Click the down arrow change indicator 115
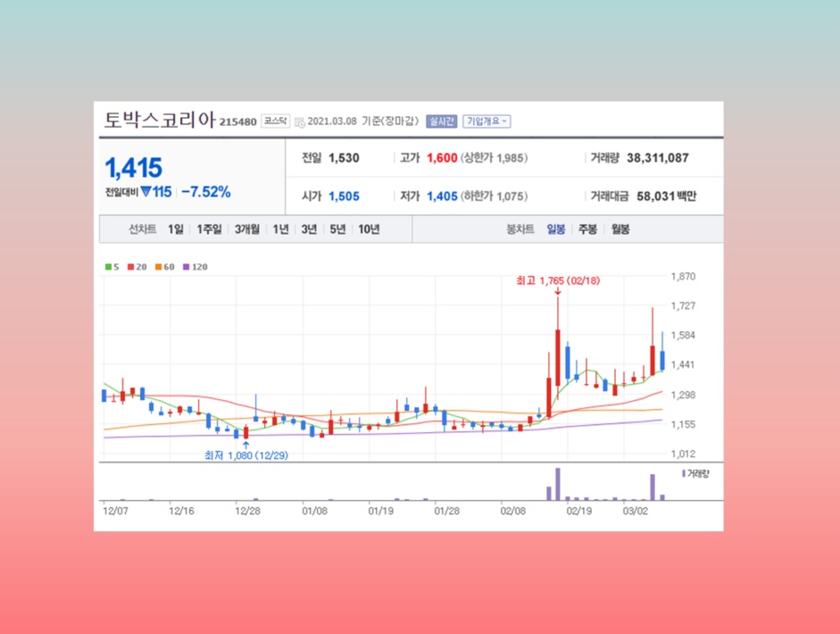Screen dimensions: 840x634 pyautogui.click(x=156, y=192)
